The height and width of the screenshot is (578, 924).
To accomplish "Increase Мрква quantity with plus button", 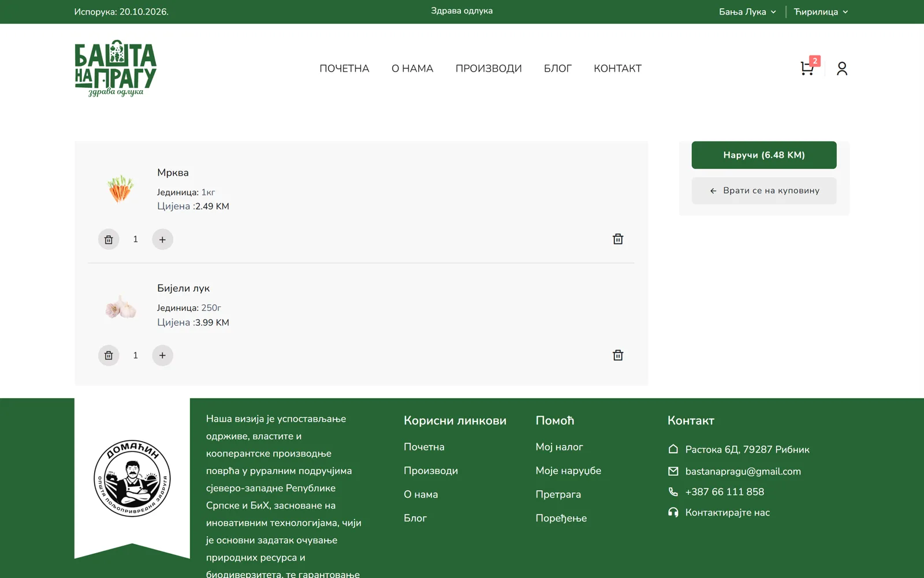I will tap(162, 239).
